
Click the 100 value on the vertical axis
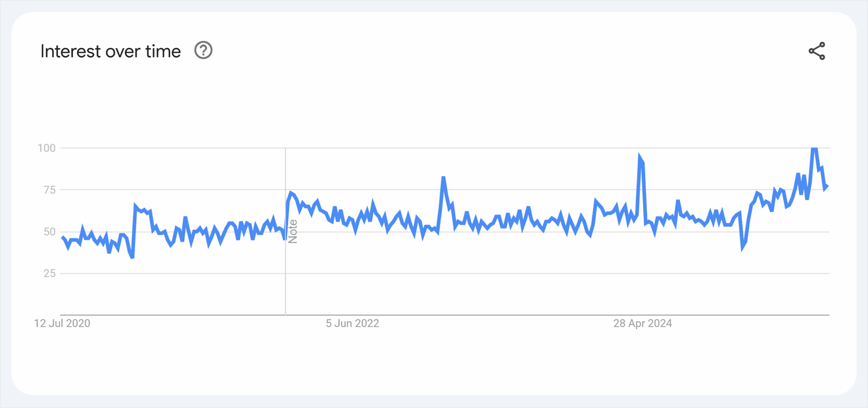pos(47,148)
